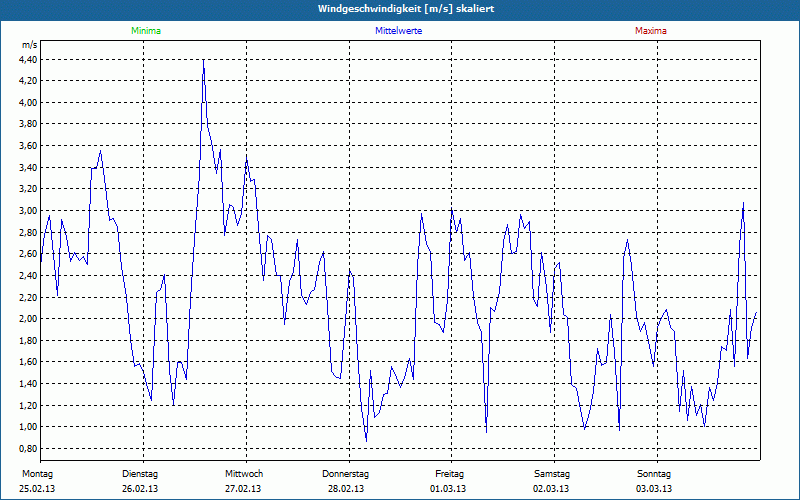
Task: Click the 4,40 m/s peak on Tuesday
Action: [204, 60]
